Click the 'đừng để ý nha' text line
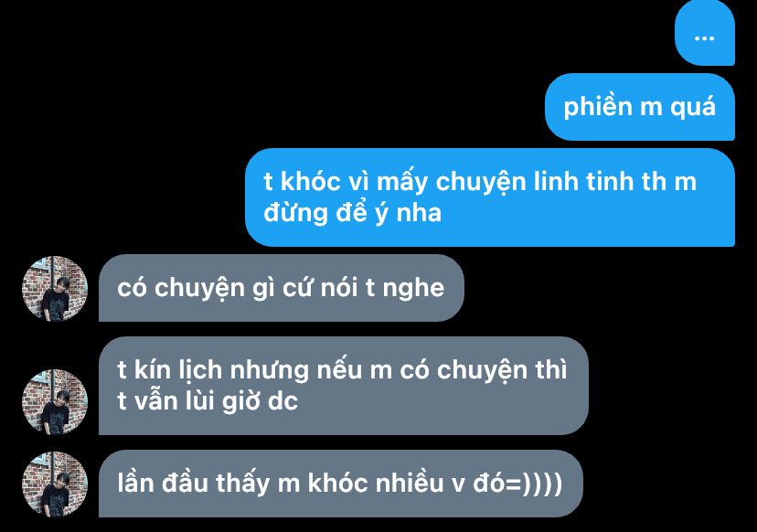This screenshot has width=757, height=532. (352, 213)
